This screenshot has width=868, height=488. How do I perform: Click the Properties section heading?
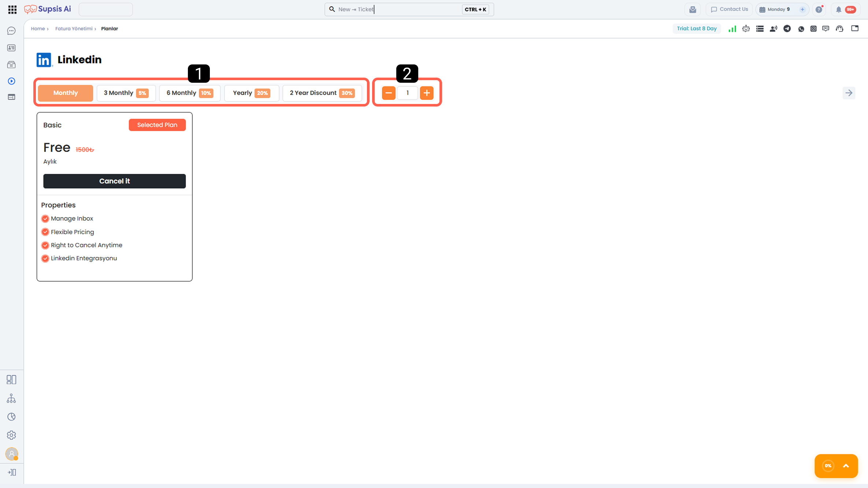(x=58, y=205)
